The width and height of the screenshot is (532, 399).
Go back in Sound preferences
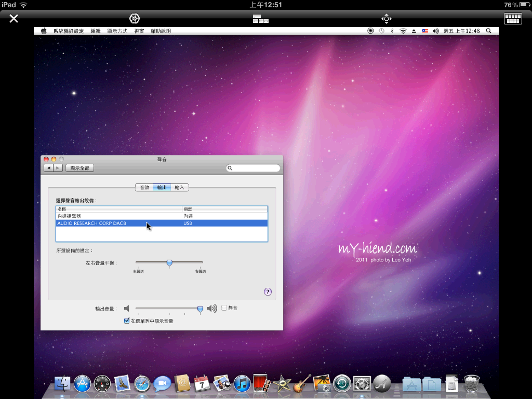coord(48,168)
